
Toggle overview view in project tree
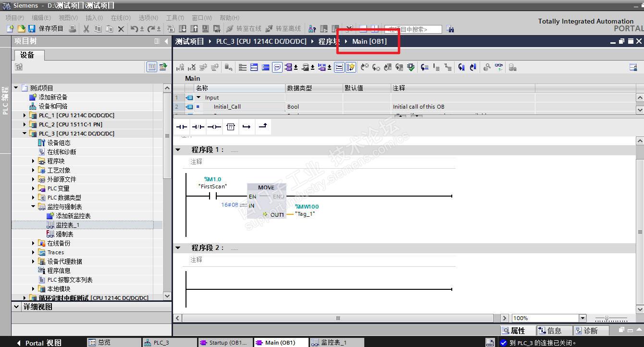tap(152, 67)
